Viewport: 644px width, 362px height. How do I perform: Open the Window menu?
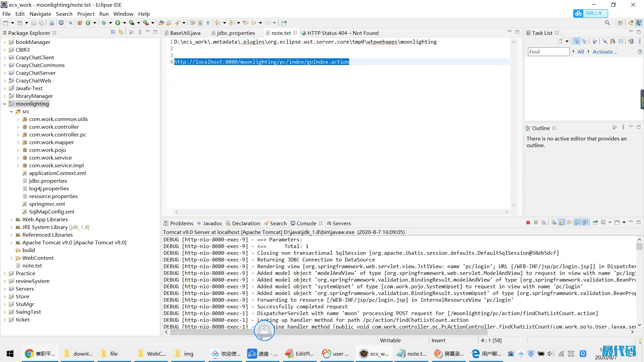123,14
